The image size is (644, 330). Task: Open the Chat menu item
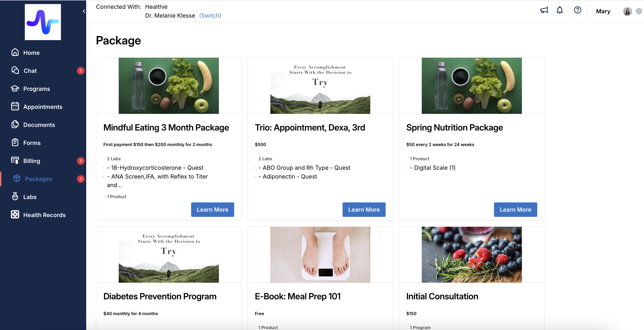coord(30,71)
